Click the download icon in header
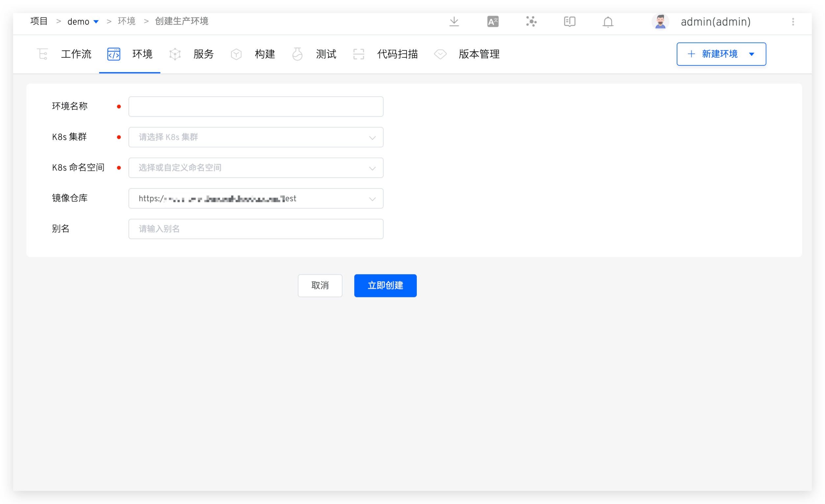This screenshot has width=825, height=504. pos(454,22)
